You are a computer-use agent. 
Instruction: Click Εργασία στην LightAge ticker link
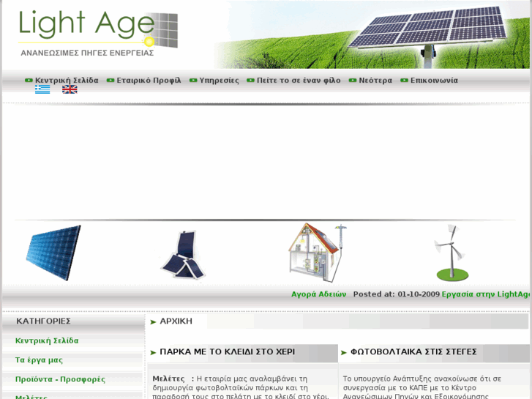pyautogui.click(x=485, y=294)
